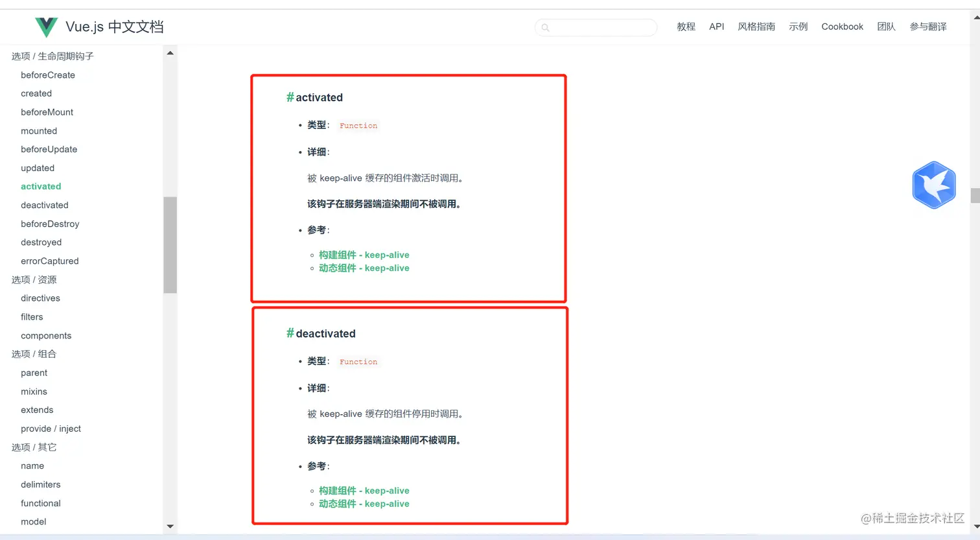Select highlighted activated sidebar entry
This screenshot has width=980, height=540.
[41, 186]
